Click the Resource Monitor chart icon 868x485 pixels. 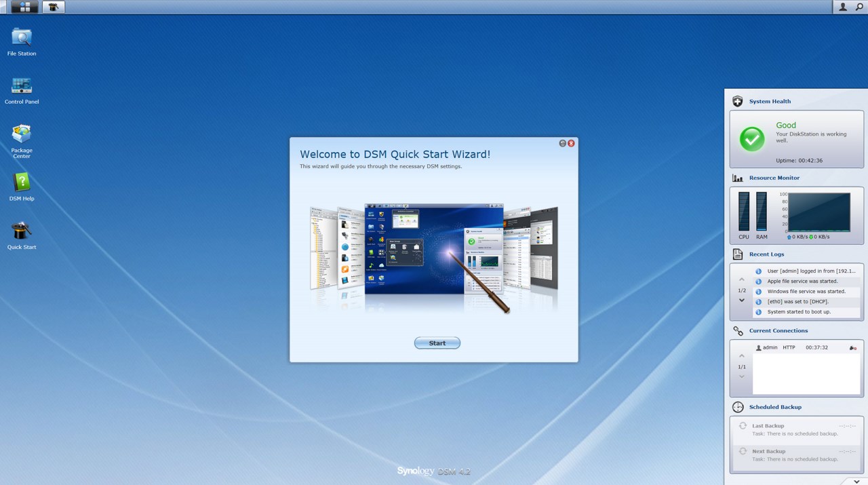(x=738, y=178)
